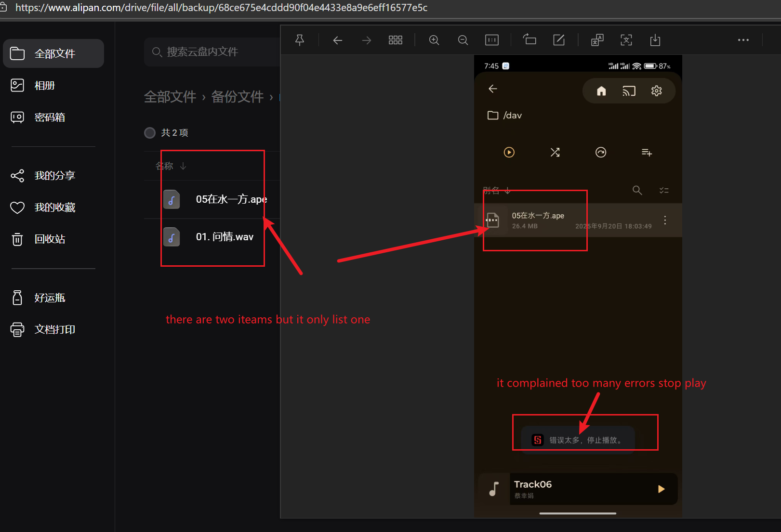781x532 pixels.
Task: Rotate the image with the rotate icon
Action: pyautogui.click(x=530, y=40)
